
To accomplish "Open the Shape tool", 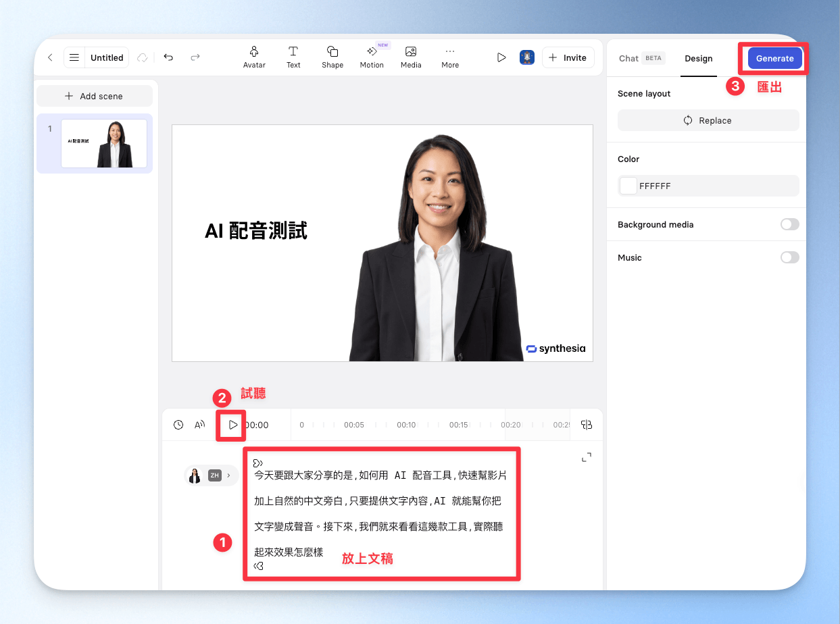I will coord(332,57).
